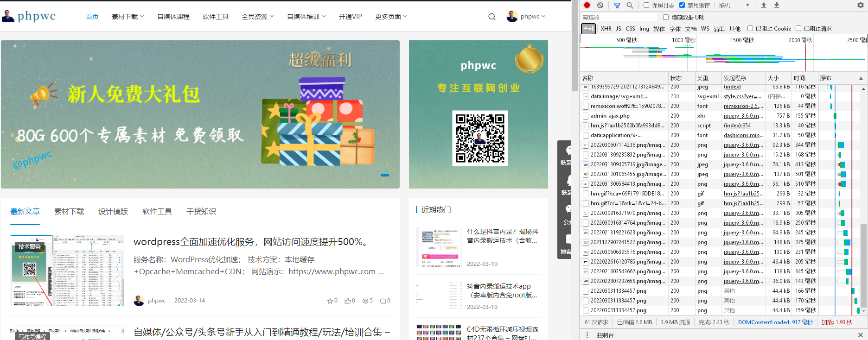Sort by 大小 size column header
Viewport: 868px width, 340px height.
(x=778, y=78)
